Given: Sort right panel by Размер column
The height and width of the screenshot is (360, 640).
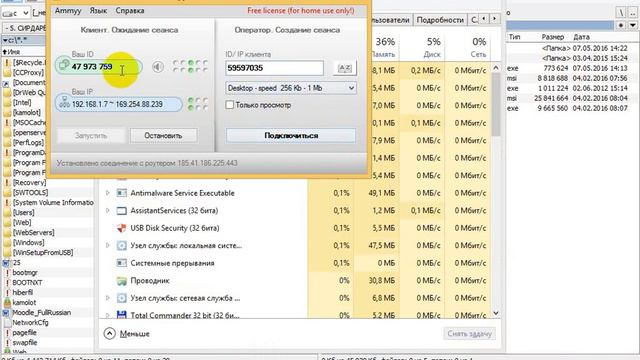Looking at the screenshot, I should pyautogui.click(x=553, y=37).
